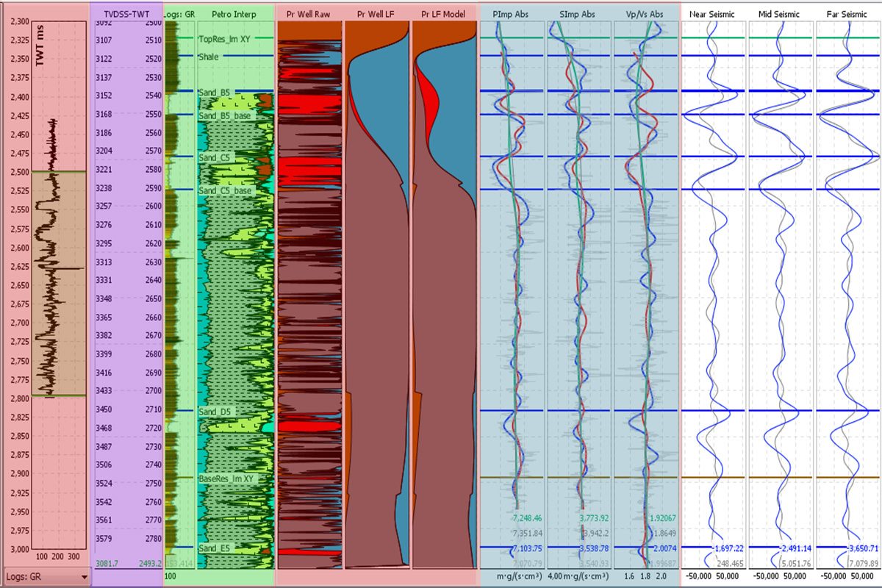Open the Logs: GR dropdown selector
Screen dimensions: 882x588
[x=47, y=577]
